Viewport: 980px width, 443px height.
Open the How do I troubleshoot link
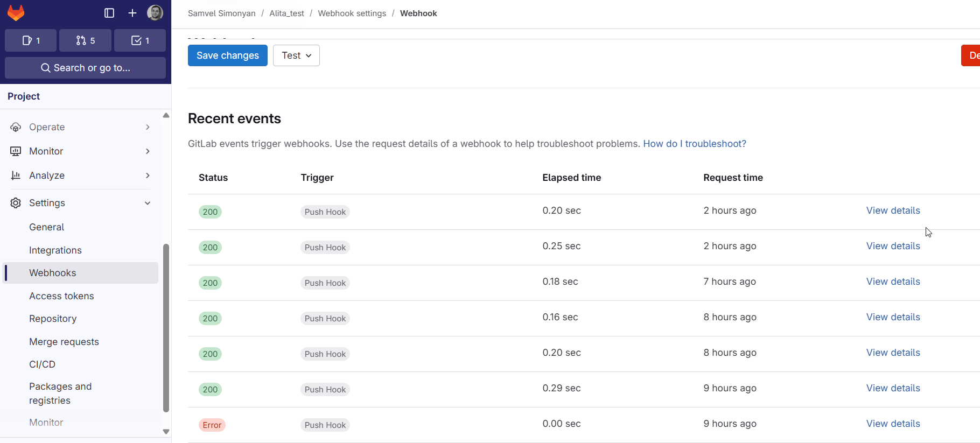(x=694, y=144)
